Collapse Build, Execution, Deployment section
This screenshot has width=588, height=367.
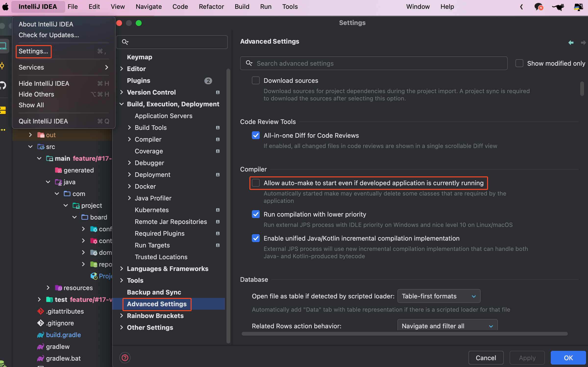(122, 104)
